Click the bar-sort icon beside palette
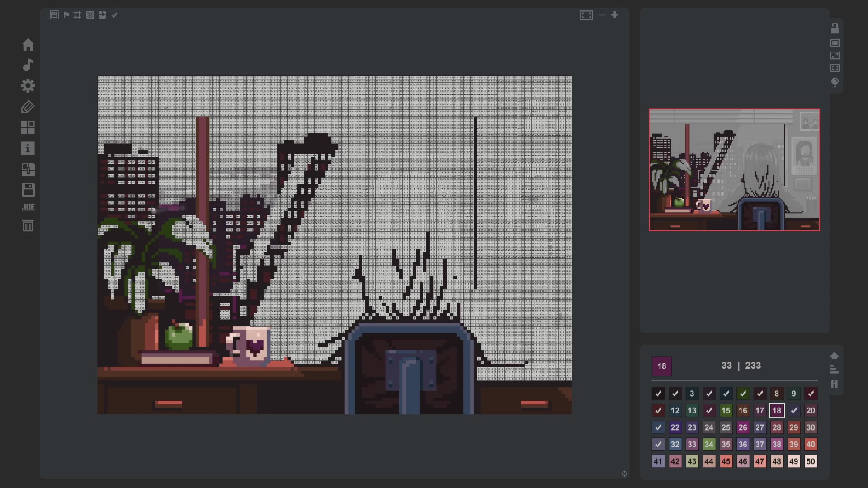Image resolution: width=868 pixels, height=488 pixels. pyautogui.click(x=835, y=370)
